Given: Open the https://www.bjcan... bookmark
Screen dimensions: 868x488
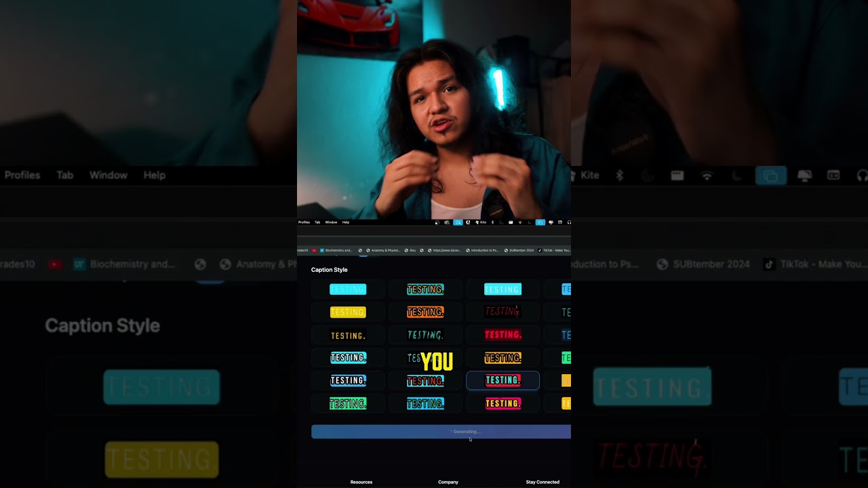Looking at the screenshot, I should (x=445, y=250).
